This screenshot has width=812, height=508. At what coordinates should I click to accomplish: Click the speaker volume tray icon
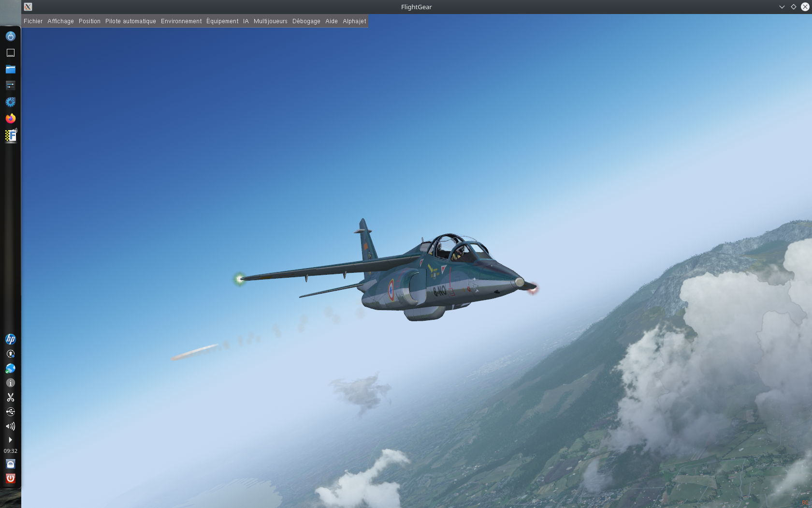pos(11,426)
